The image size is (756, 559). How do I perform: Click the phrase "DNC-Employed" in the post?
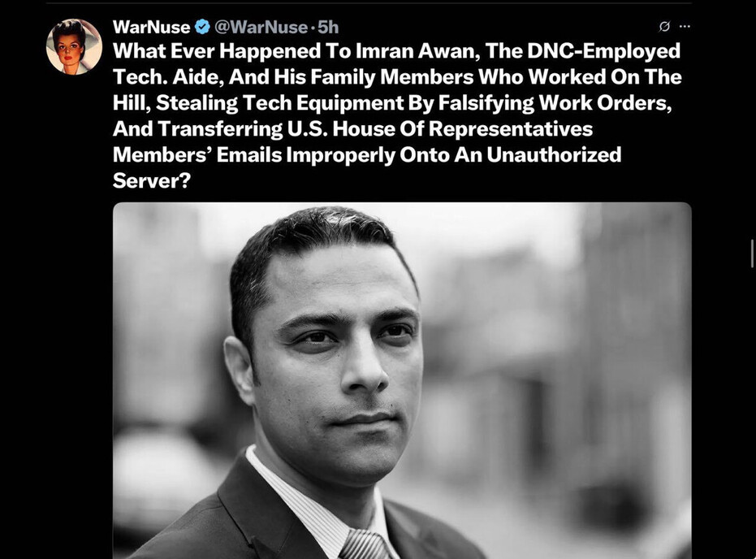pyautogui.click(x=603, y=51)
